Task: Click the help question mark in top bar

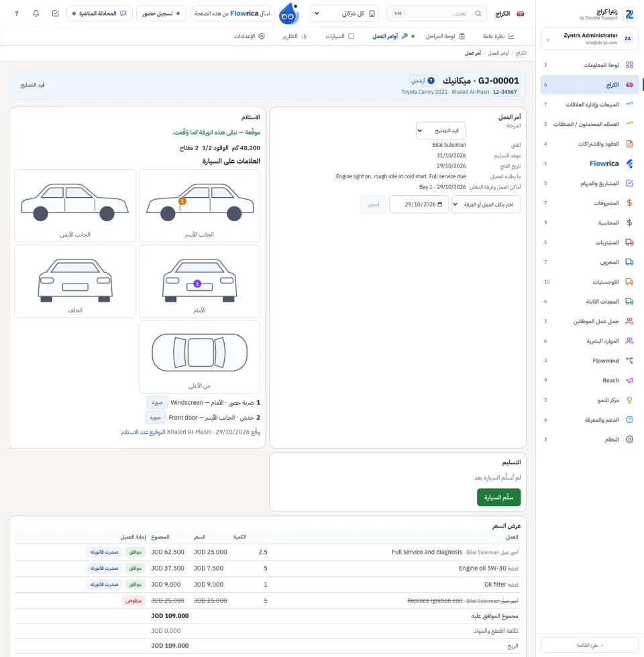Action: click(16, 13)
